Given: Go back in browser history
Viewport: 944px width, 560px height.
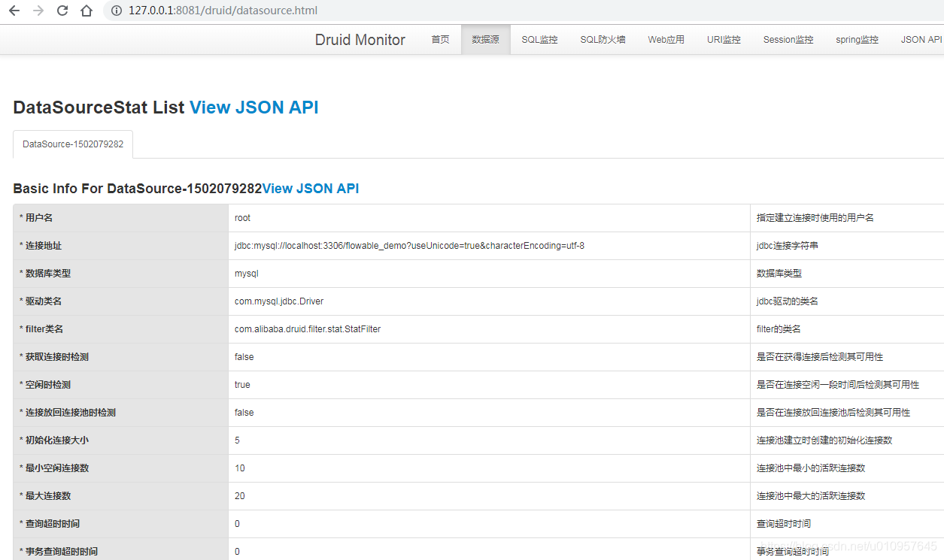Looking at the screenshot, I should point(14,11).
